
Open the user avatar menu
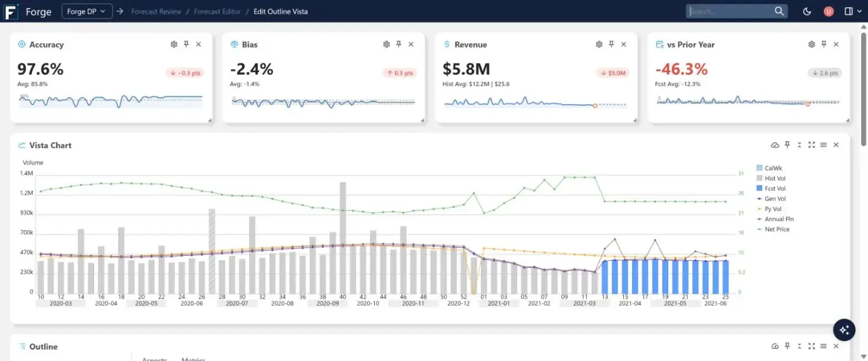[829, 11]
